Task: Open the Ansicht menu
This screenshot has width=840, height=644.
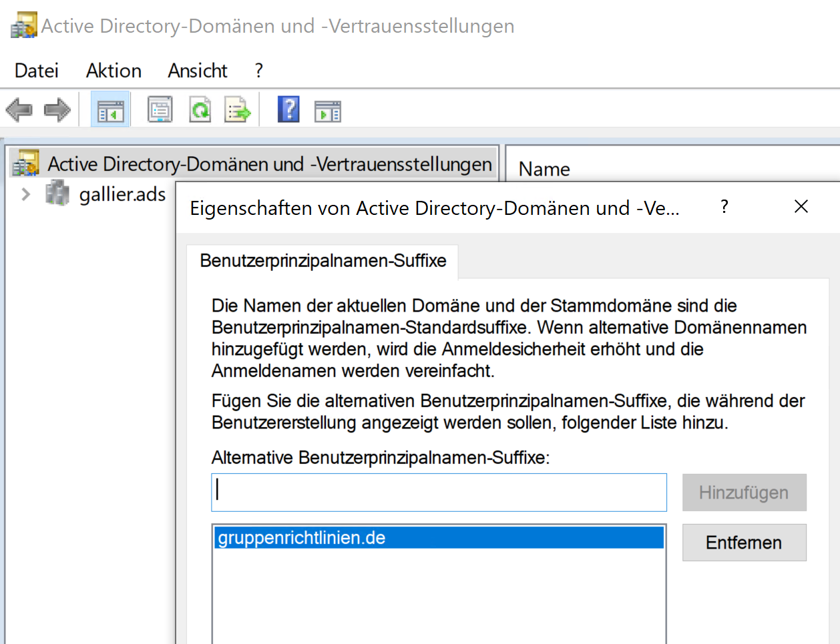Action: pyautogui.click(x=198, y=70)
